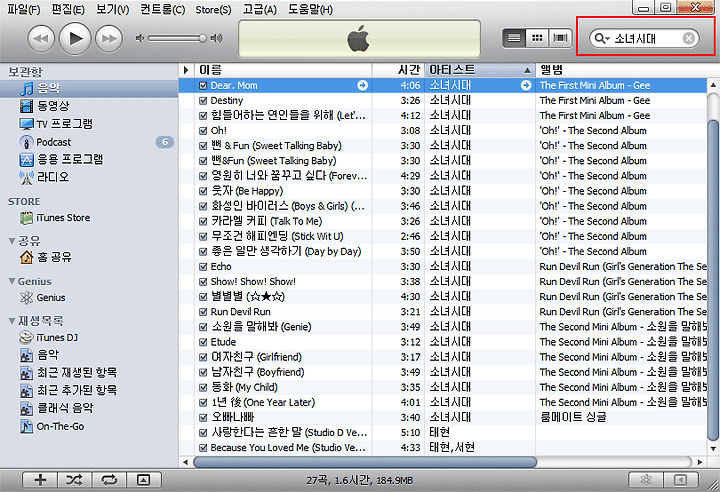Start playback with the Play button
The width and height of the screenshot is (720, 492).
(75, 39)
